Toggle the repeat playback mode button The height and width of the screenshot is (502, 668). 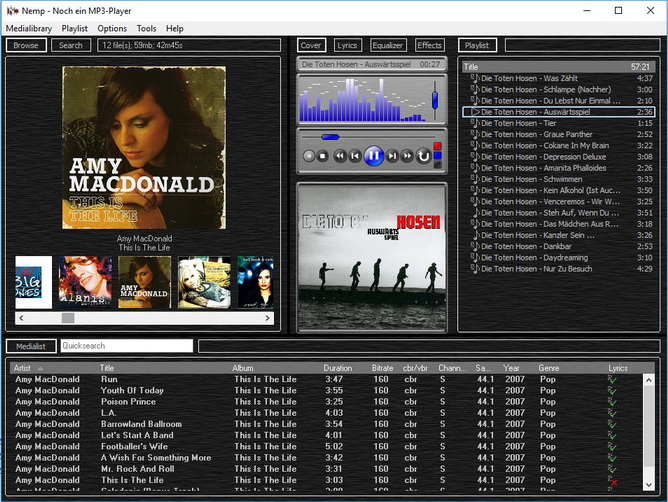[423, 156]
